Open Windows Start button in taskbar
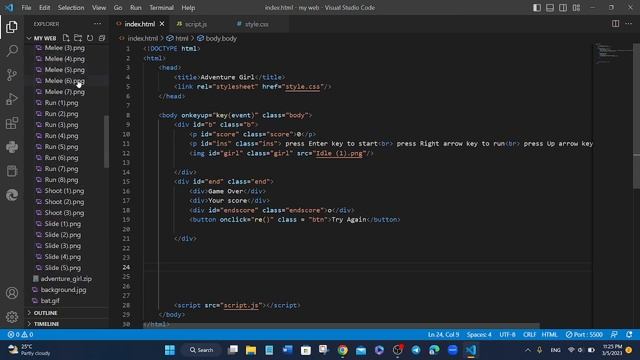640x360 pixels. click(x=170, y=350)
